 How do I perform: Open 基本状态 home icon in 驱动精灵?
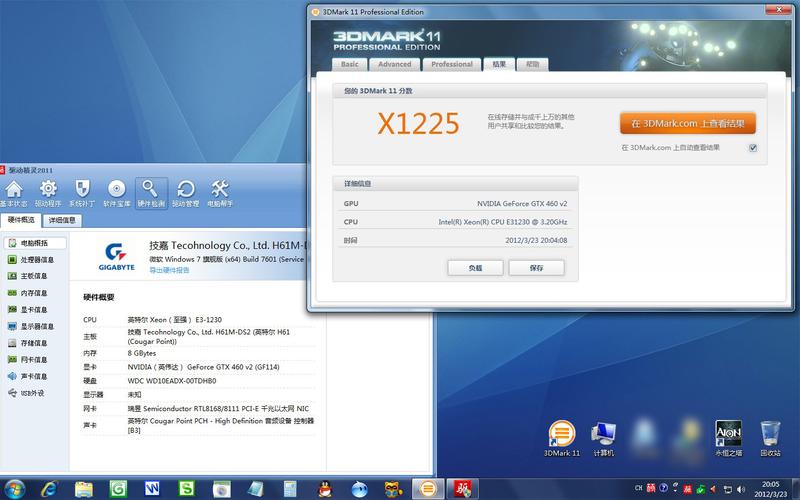click(14, 193)
